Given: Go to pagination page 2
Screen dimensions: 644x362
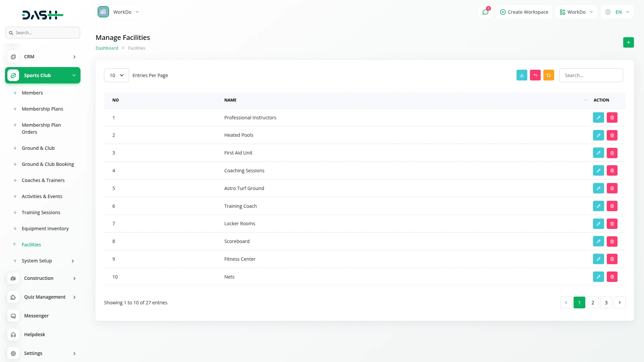Looking at the screenshot, I should pyautogui.click(x=592, y=303).
